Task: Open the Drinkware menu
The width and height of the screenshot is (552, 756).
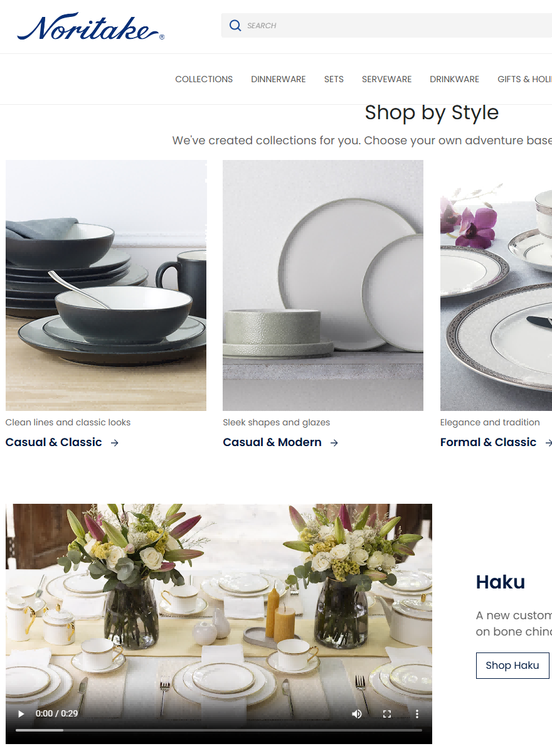Action: coord(454,79)
